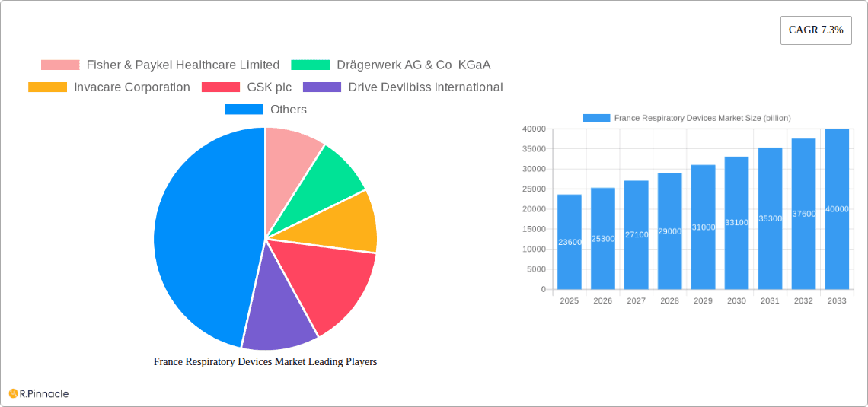Click the Drive Devilbiss purple legend swatch
Image resolution: width=868 pixels, height=407 pixels.
tap(322, 87)
